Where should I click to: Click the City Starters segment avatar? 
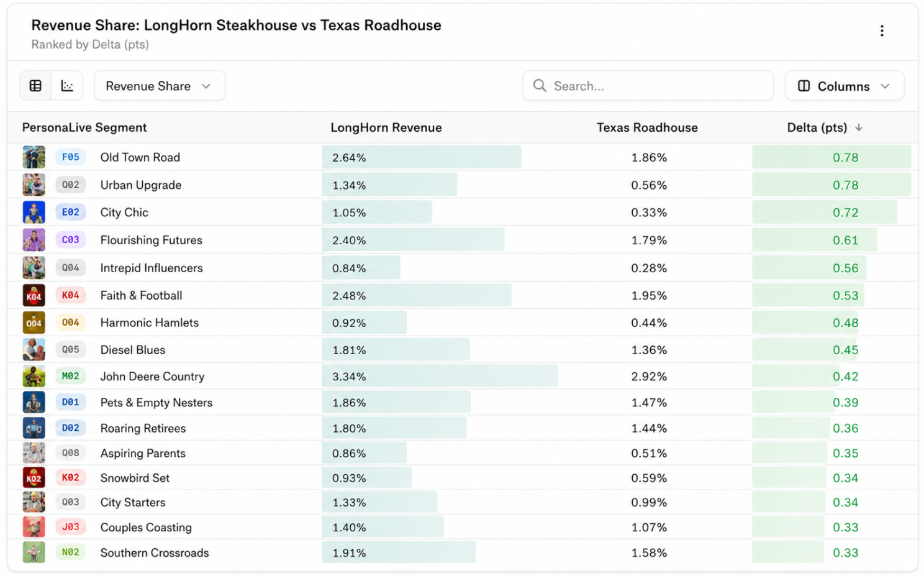click(34, 502)
